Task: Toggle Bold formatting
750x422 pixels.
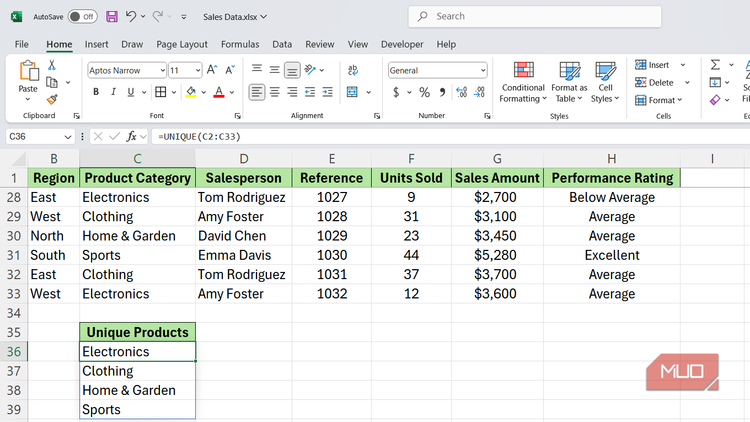Action: click(x=96, y=92)
